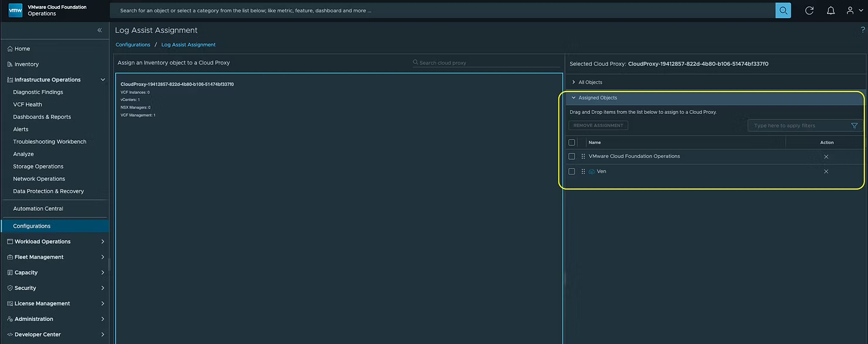Select Automation Central in navigation
Viewport: 868px width, 344px height.
38,208
